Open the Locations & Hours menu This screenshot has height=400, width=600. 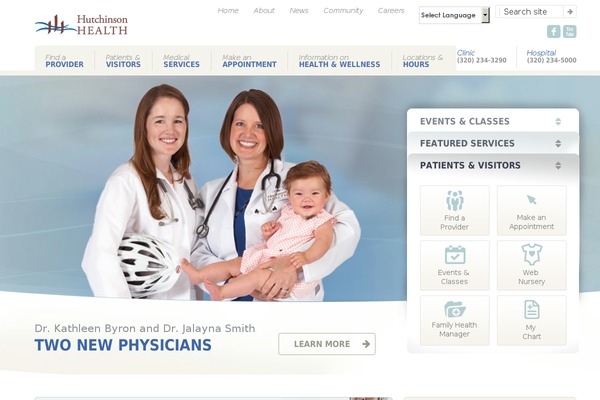pos(423,60)
